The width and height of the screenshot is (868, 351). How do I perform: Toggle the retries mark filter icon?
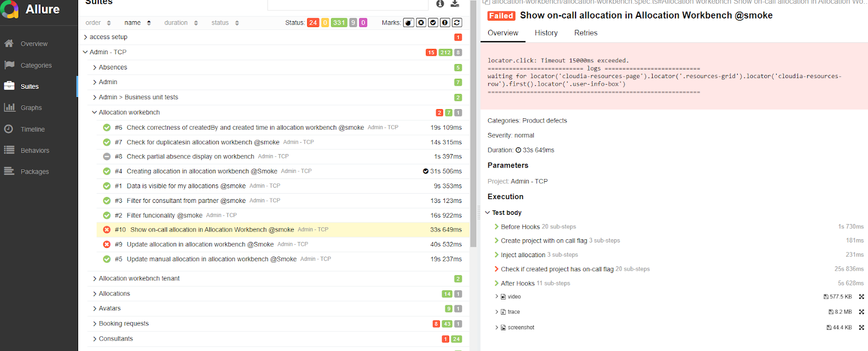pyautogui.click(x=457, y=23)
